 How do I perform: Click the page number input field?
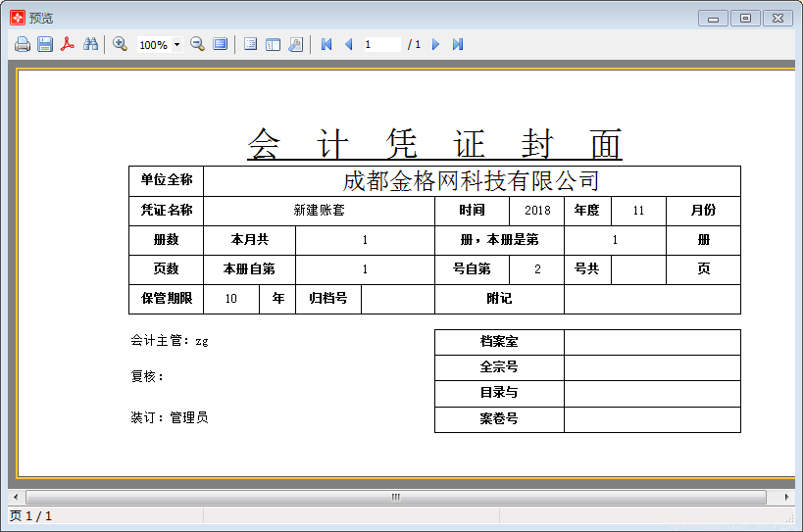coord(381,44)
